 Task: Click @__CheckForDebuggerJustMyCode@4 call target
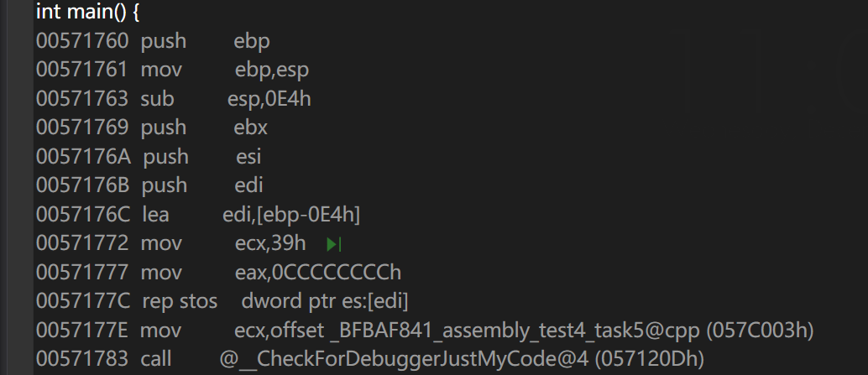point(405,359)
